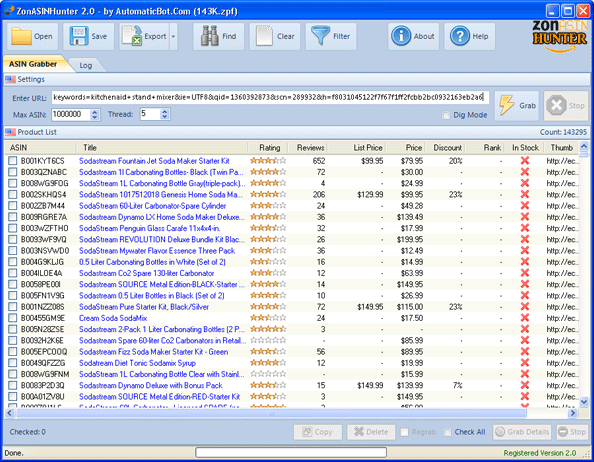594x462 pixels.
Task: Click the Delete X icon at bottom
Action: [x=358, y=431]
